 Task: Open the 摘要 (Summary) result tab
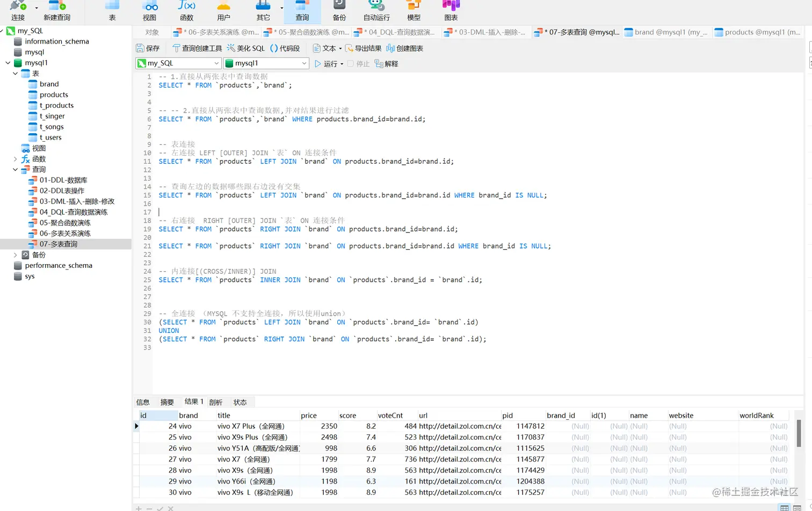coord(167,402)
